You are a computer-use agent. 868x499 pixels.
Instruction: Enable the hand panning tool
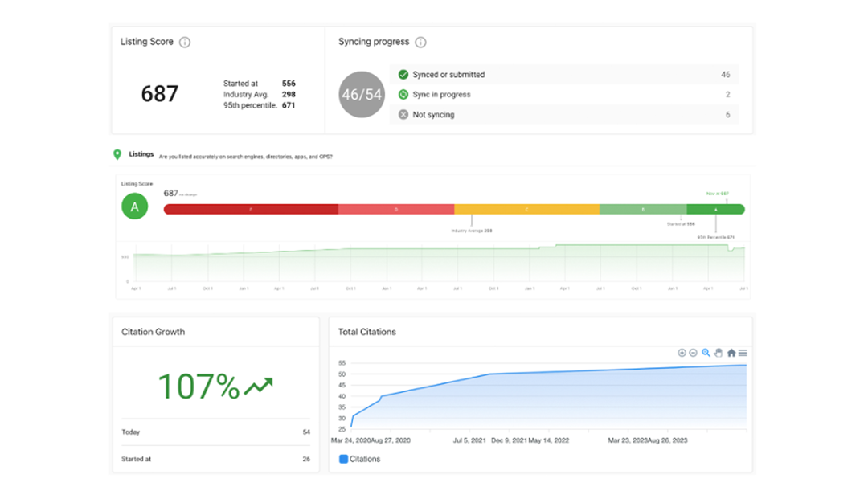(x=719, y=353)
